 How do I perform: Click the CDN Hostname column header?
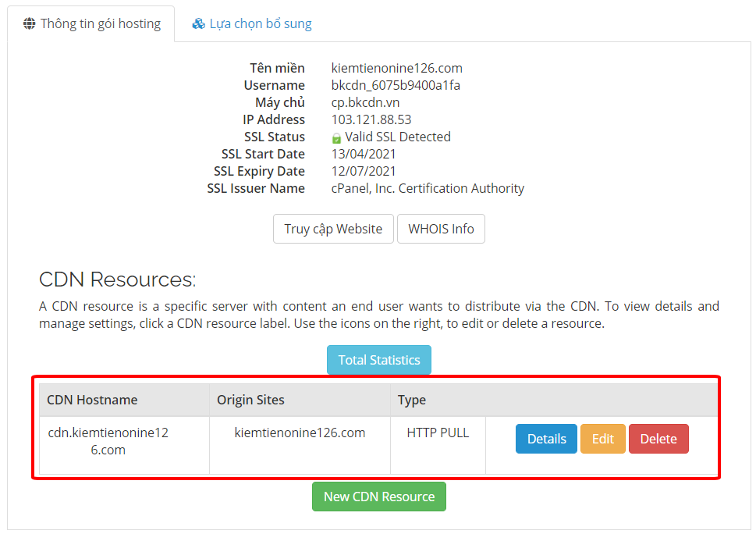[92, 400]
